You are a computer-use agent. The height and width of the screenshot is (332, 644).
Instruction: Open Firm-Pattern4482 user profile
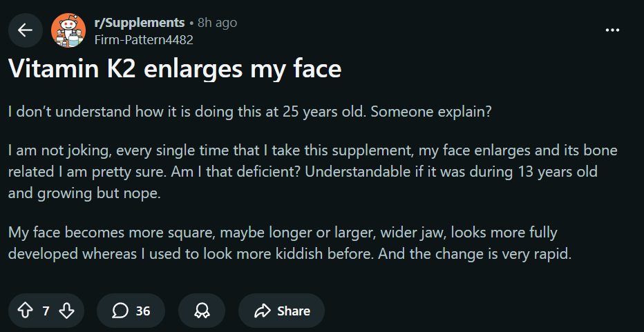tap(144, 39)
